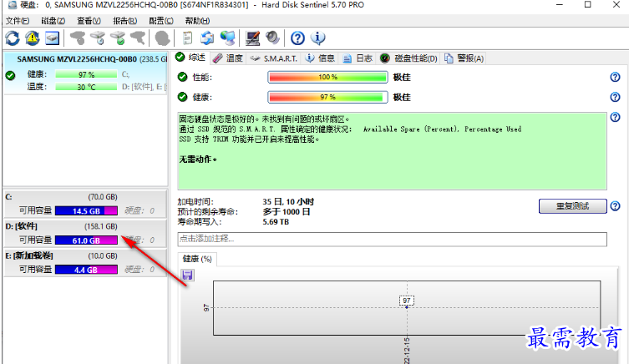Open the report document toolbar icon
This screenshot has height=364, width=629.
pos(187,38)
